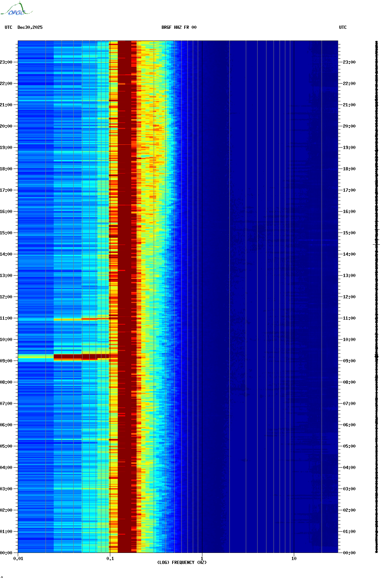
Task: Click the dark red burst near 09:00 below 0.1 Hz
Action: pos(81,357)
